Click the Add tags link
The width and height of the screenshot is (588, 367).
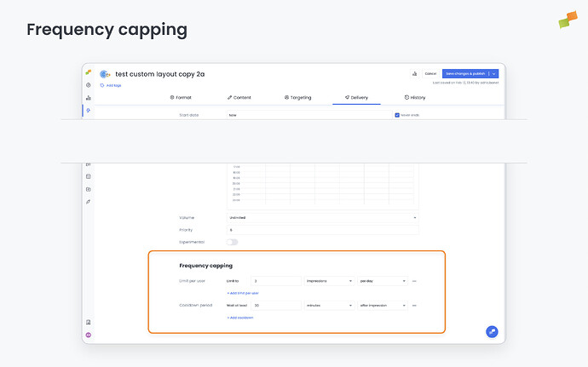113,85
